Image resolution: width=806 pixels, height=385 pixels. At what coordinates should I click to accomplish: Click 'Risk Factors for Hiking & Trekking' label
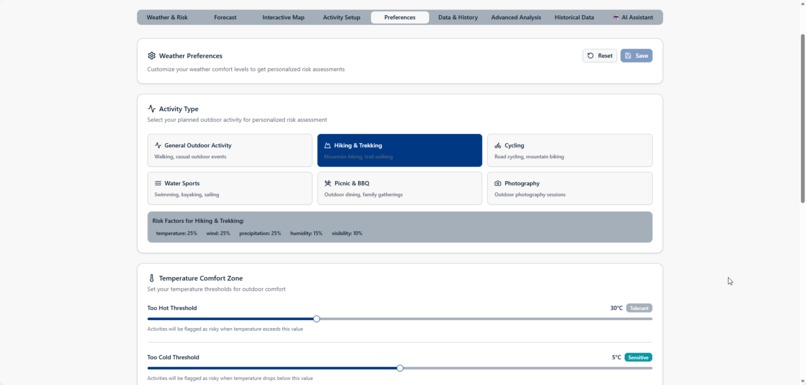click(198, 221)
